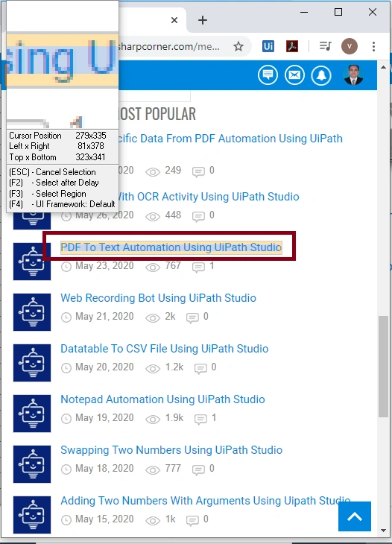
Task: Click the address bar URL
Action: pos(169,46)
